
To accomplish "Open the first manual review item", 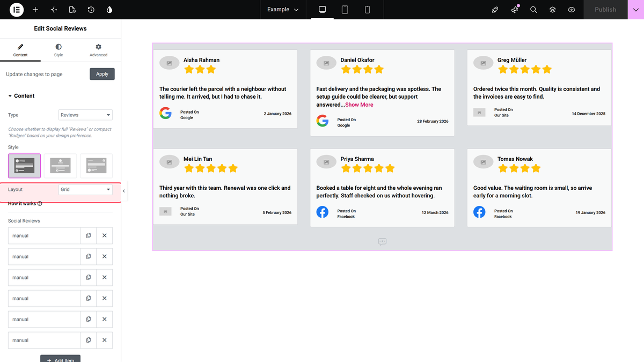I will (44, 235).
